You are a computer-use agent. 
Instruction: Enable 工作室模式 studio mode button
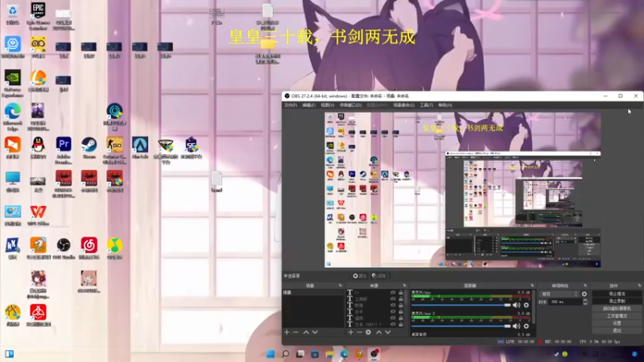pos(617,316)
